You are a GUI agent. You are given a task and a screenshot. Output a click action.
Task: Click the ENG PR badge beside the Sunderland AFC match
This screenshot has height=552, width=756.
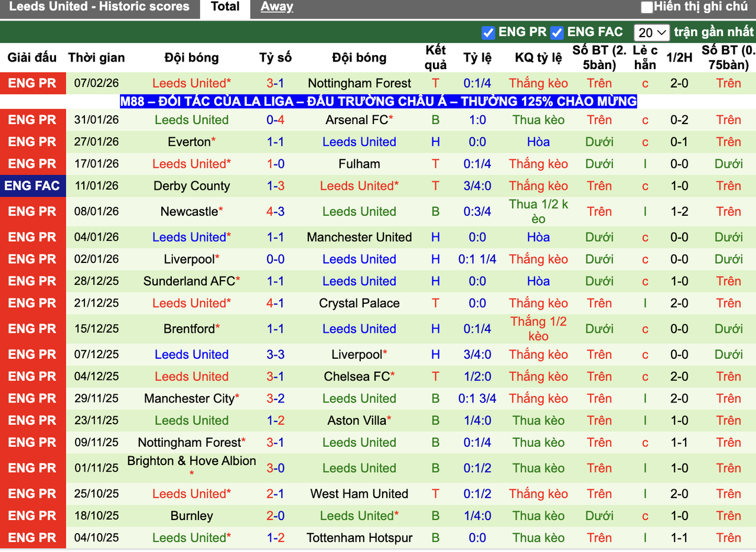click(x=32, y=281)
